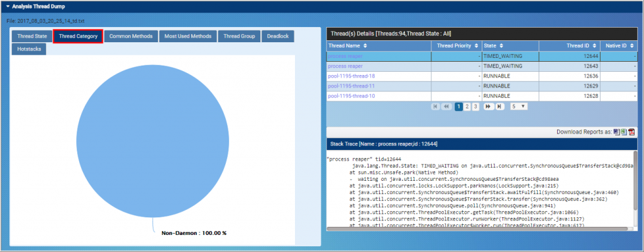Go to page 1 of thread list
This screenshot has height=252, width=644.
pyautogui.click(x=458, y=106)
